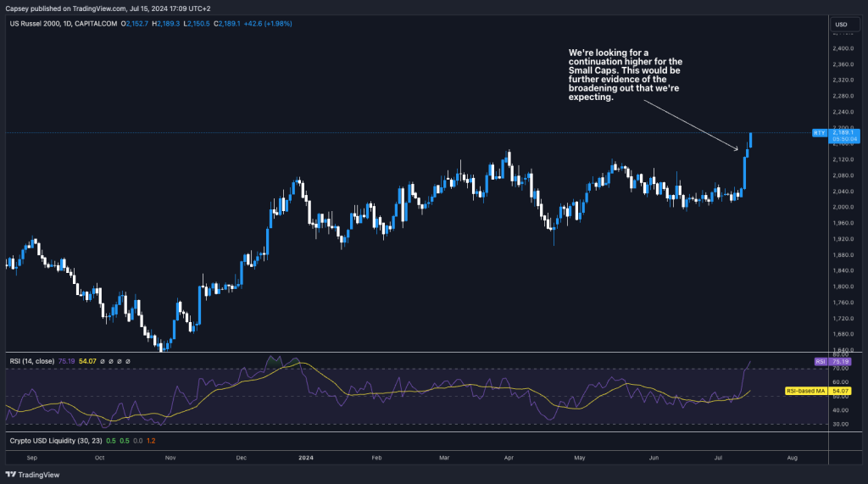Click the TradingView logo in bottom corner
Screen dimensions: 868x484
coord(32,475)
